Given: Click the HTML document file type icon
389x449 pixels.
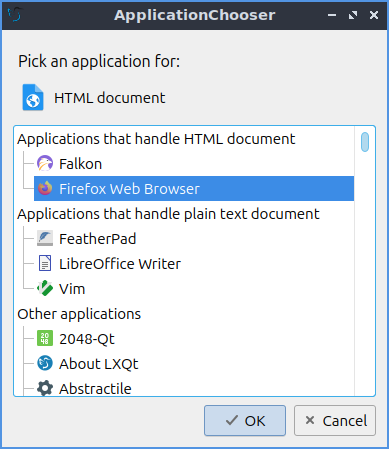Looking at the screenshot, I should tap(33, 97).
